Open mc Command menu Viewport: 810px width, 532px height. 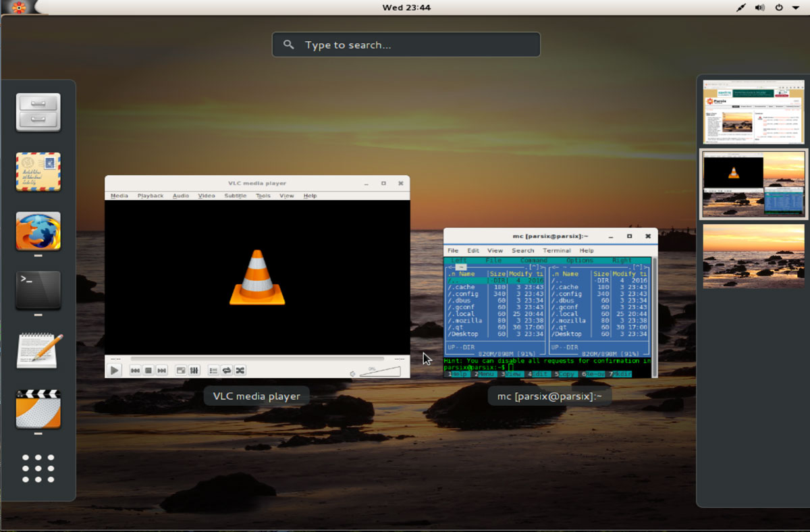[x=533, y=261]
